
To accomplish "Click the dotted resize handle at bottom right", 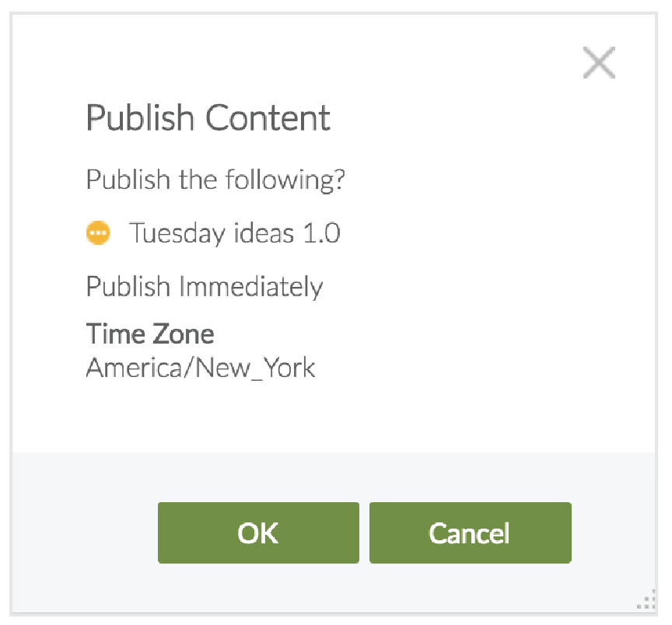I will click(646, 599).
